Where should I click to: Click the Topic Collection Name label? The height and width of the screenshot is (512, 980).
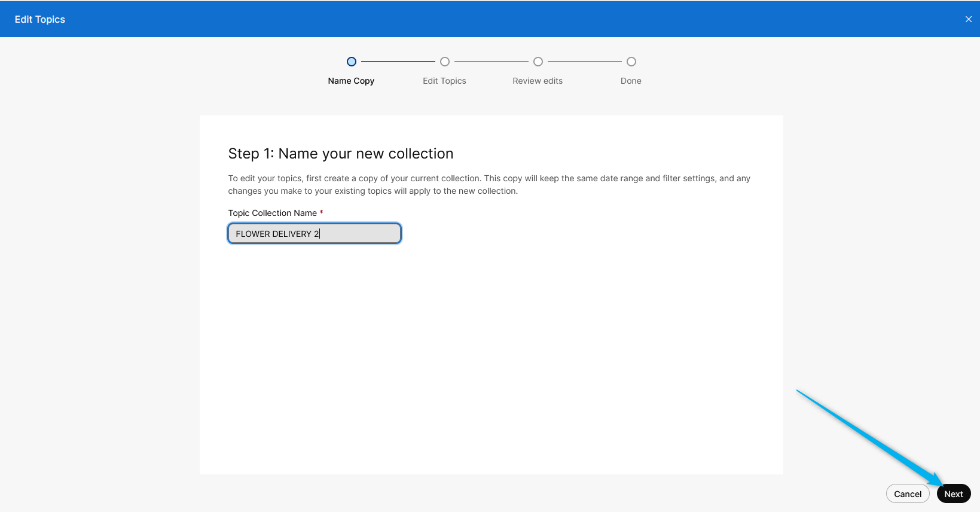click(x=273, y=213)
